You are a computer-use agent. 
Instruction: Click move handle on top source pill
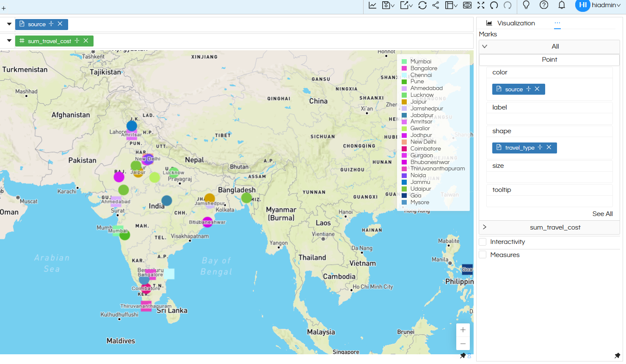(x=51, y=24)
